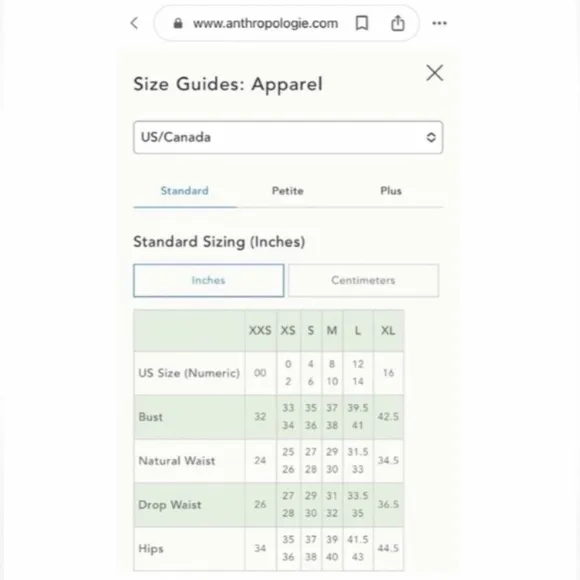Select the Bust row label

point(150,417)
